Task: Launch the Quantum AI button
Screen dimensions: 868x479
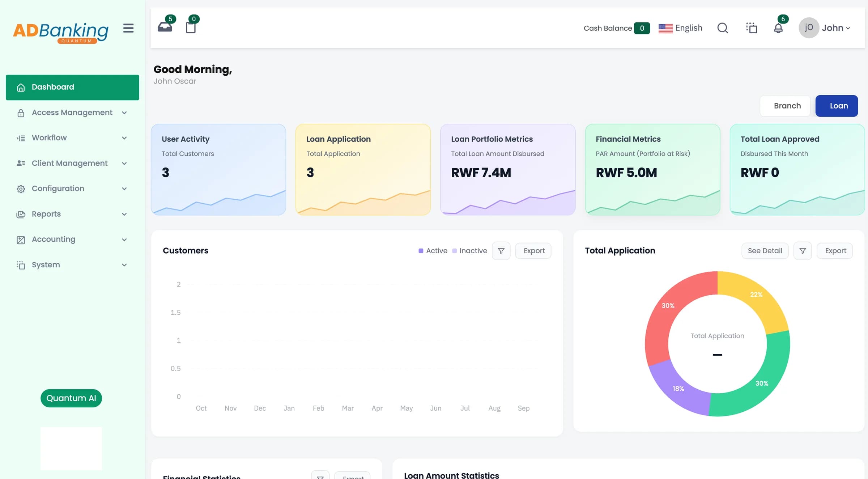Action: (x=71, y=398)
